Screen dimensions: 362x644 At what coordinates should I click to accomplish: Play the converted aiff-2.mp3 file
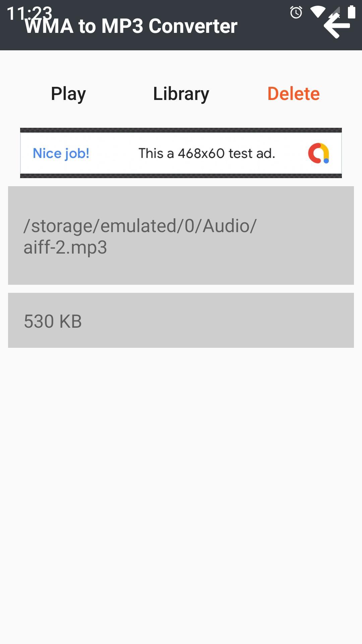coord(68,94)
